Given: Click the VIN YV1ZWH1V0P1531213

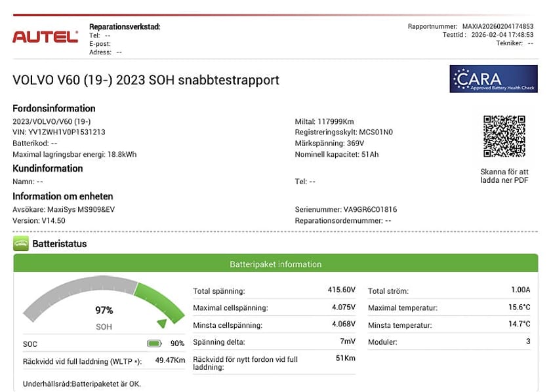Looking at the screenshot, I should pos(59,132).
